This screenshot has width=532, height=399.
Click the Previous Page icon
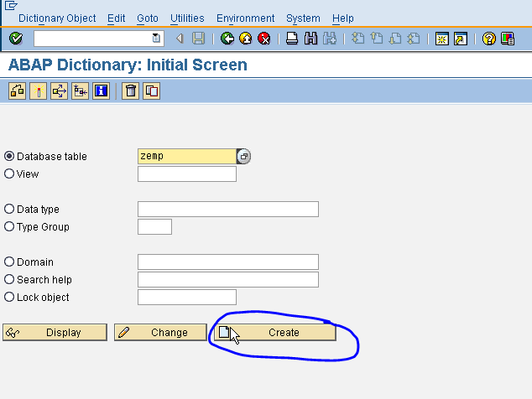(377, 39)
